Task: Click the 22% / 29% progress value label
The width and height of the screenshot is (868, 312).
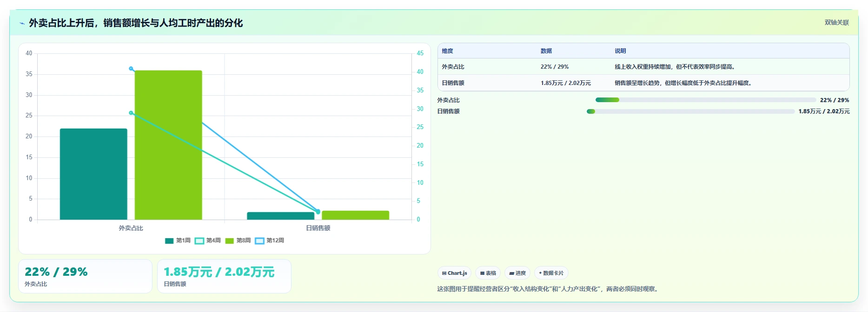Action: click(x=835, y=100)
